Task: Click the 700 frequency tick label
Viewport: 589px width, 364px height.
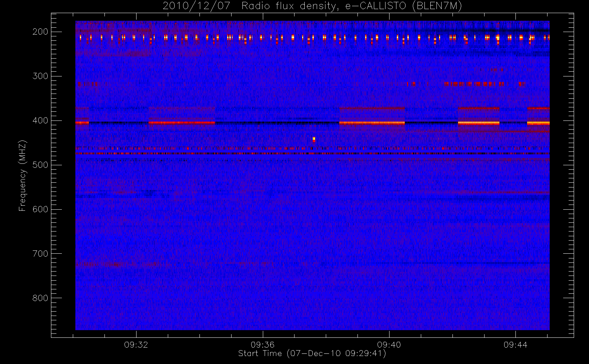Action: point(40,254)
